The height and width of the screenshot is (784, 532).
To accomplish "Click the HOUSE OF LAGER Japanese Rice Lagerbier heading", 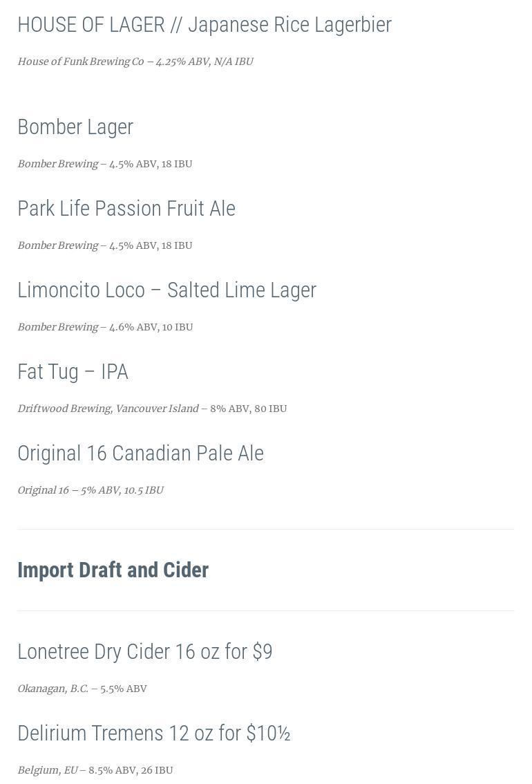I will [x=205, y=25].
